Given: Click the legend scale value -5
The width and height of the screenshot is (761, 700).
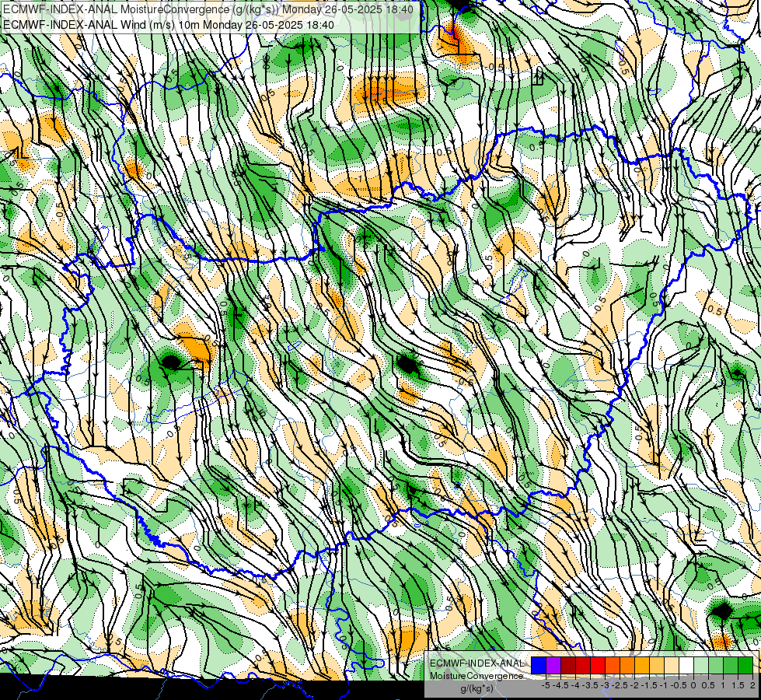Looking at the screenshot, I should click(x=546, y=685).
